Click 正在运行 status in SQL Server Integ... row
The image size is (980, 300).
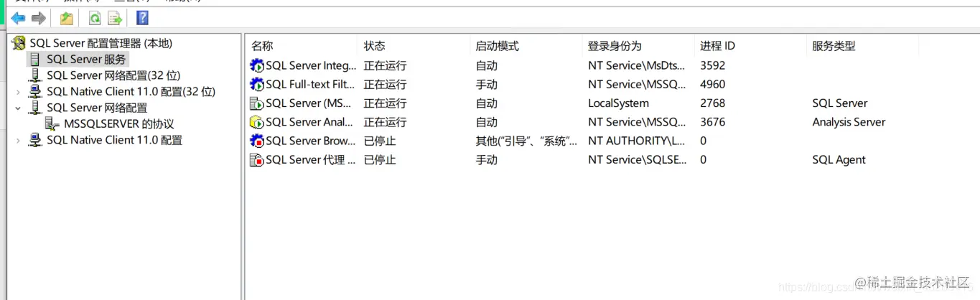[385, 65]
